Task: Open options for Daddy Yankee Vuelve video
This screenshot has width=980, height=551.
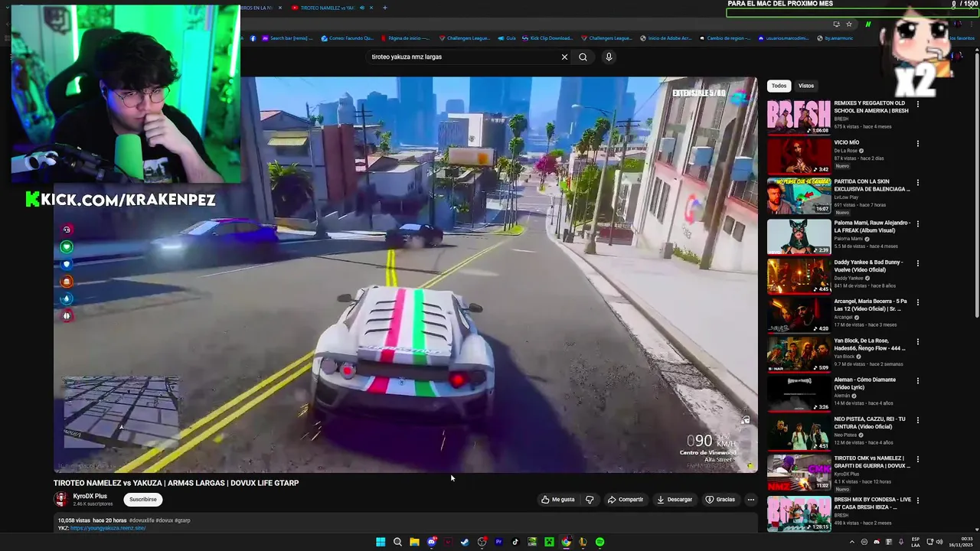Action: pyautogui.click(x=917, y=263)
